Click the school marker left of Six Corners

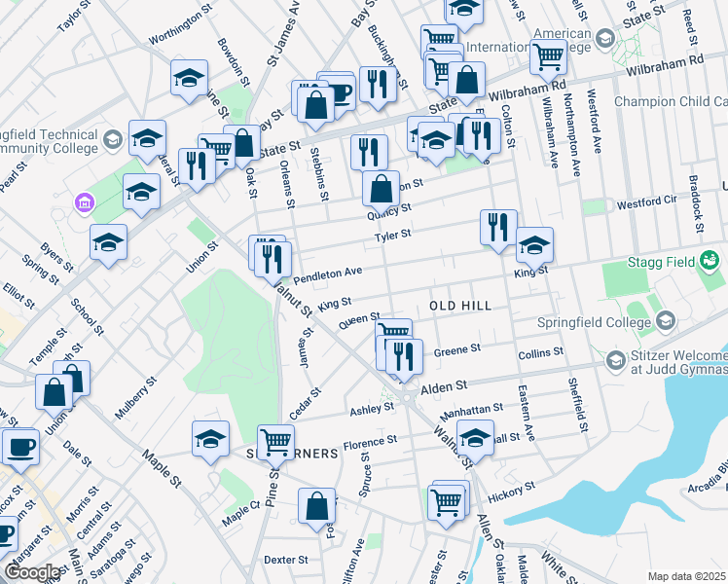[x=210, y=440]
